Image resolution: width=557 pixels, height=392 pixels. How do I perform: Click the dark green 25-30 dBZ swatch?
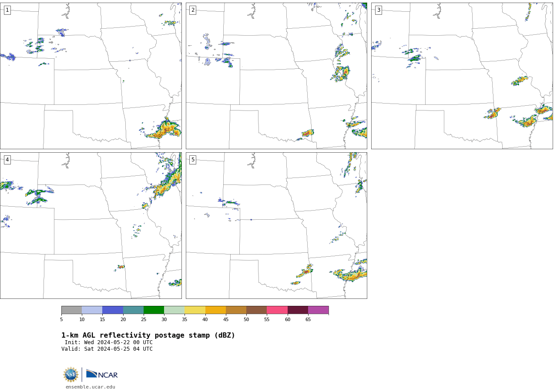(154, 310)
